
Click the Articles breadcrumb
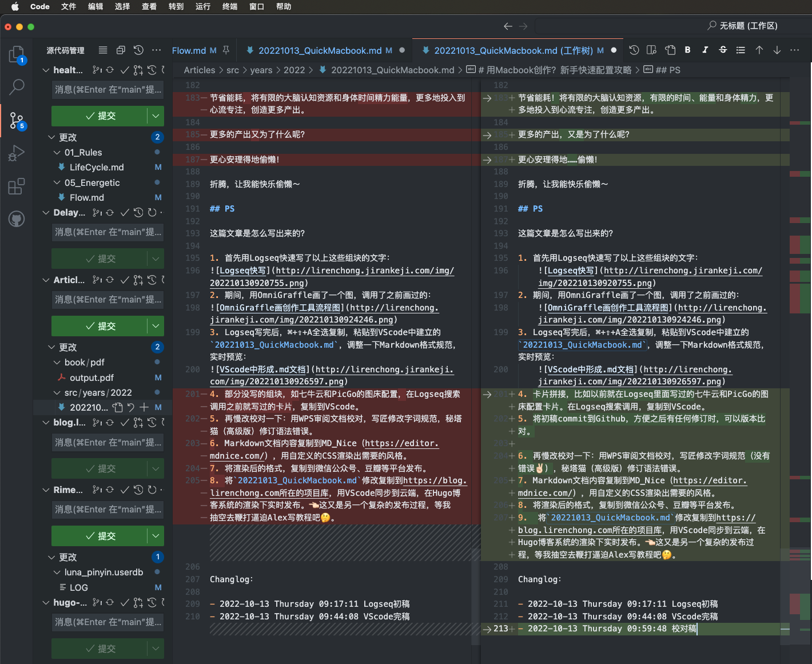pos(200,70)
